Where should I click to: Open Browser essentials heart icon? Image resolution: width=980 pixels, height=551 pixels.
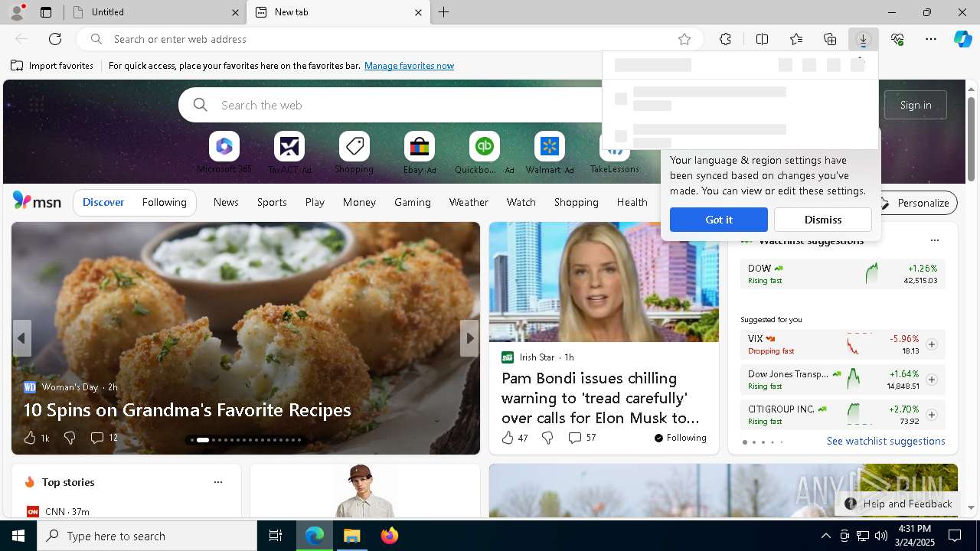[x=897, y=39]
